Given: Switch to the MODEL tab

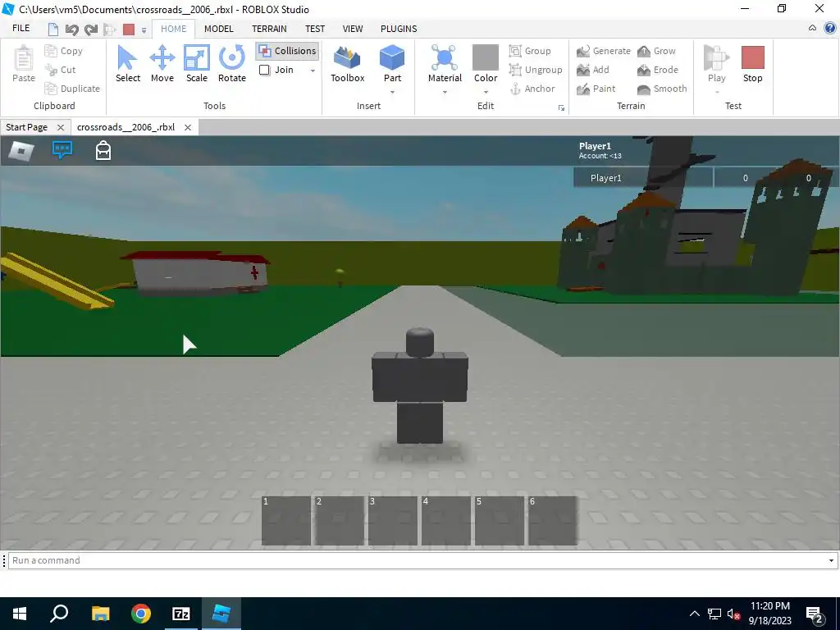Looking at the screenshot, I should click(x=218, y=29).
